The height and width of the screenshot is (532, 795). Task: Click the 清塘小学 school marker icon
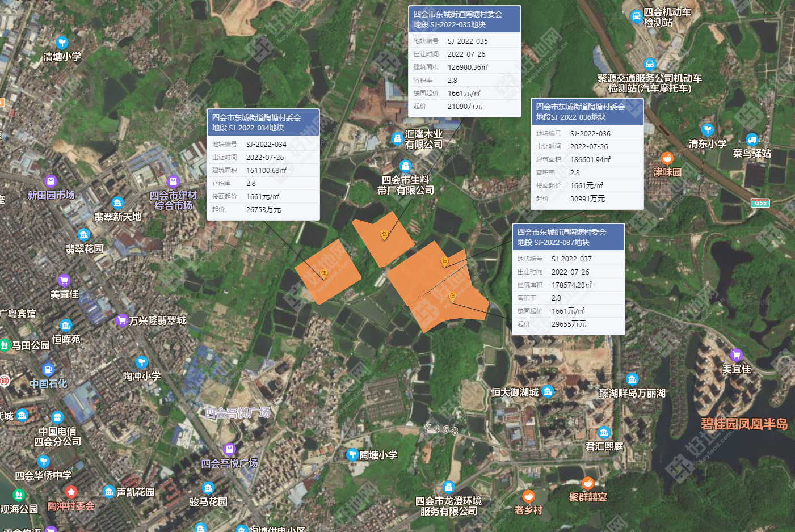[62, 43]
